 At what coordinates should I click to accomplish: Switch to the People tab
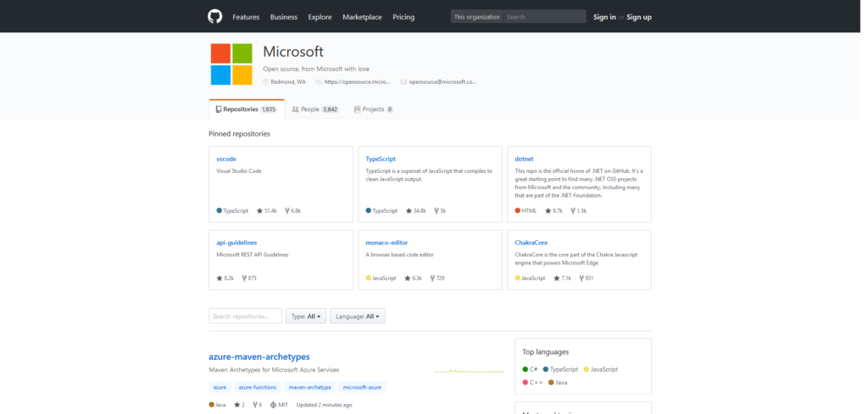click(315, 109)
